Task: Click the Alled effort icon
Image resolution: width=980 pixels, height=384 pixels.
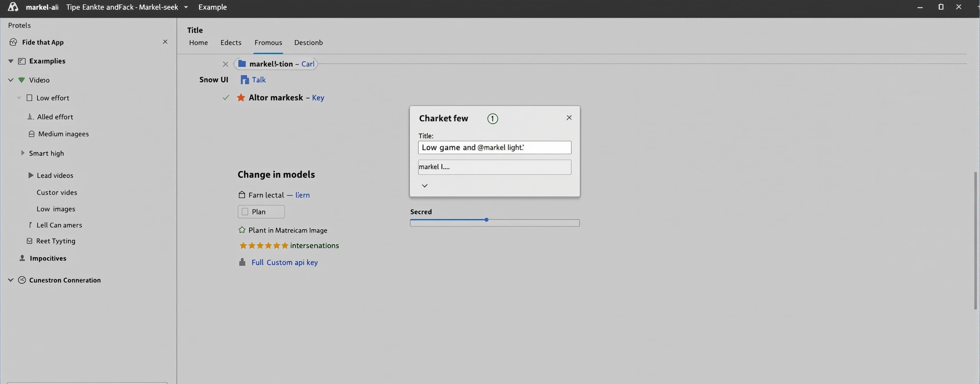Action: coord(30,117)
